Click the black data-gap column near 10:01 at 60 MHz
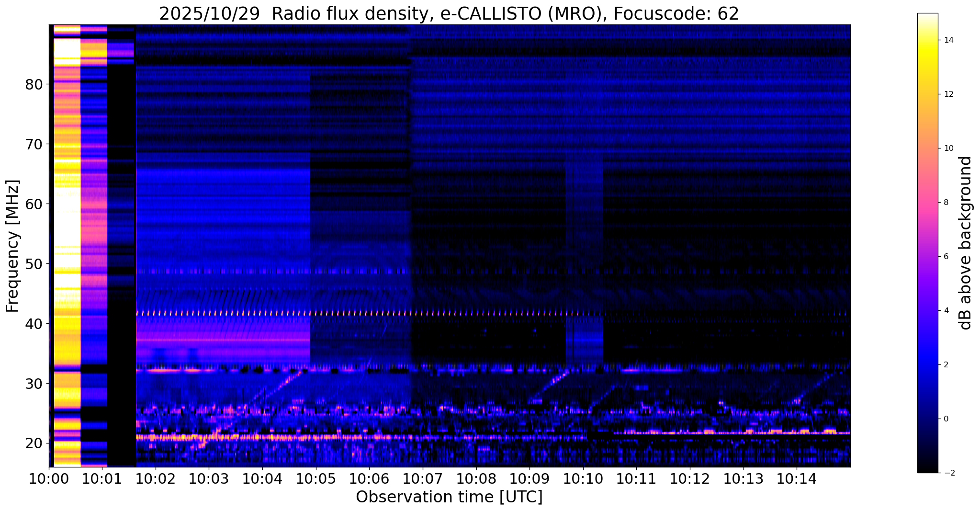This screenshot has height=511, width=980. (x=122, y=204)
